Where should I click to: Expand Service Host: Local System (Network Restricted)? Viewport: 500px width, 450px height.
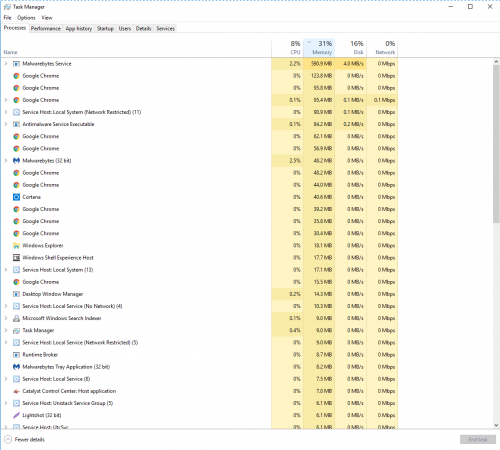pyautogui.click(x=6, y=112)
